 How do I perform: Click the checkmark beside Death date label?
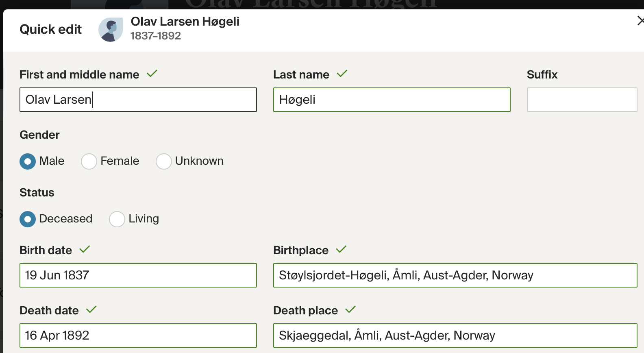click(91, 309)
